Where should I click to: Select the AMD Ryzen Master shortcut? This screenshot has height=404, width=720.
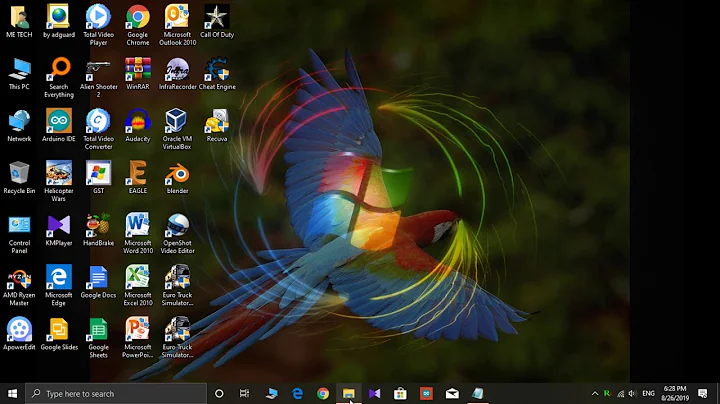pos(19,286)
